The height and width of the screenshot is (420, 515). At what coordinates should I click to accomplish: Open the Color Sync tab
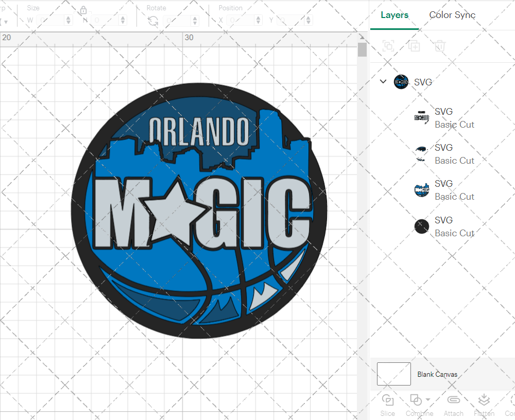(452, 15)
